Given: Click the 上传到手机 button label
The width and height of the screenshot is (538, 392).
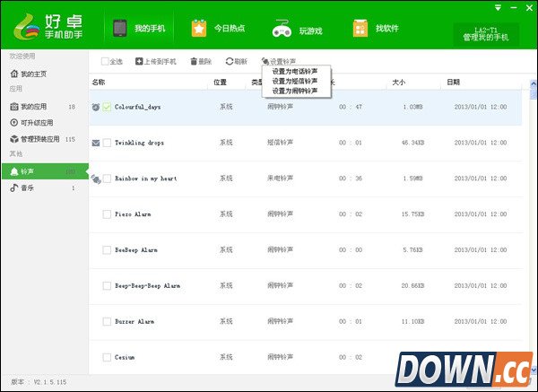Looking at the screenshot, I should pyautogui.click(x=160, y=61).
